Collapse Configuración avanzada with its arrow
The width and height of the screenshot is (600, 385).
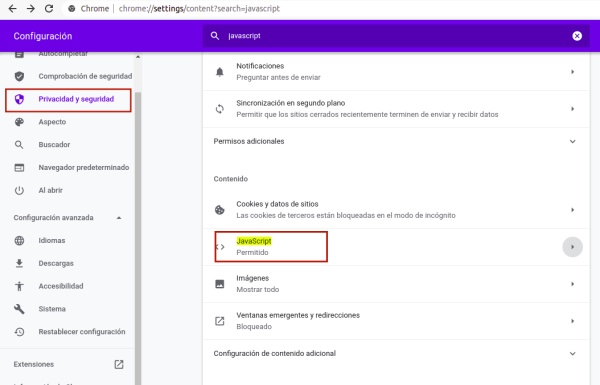click(x=119, y=218)
